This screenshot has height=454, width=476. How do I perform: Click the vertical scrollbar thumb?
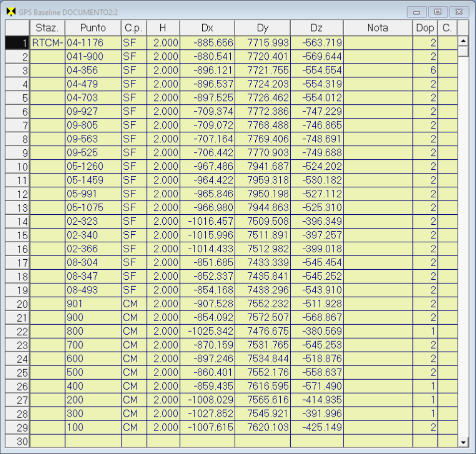pos(463,51)
